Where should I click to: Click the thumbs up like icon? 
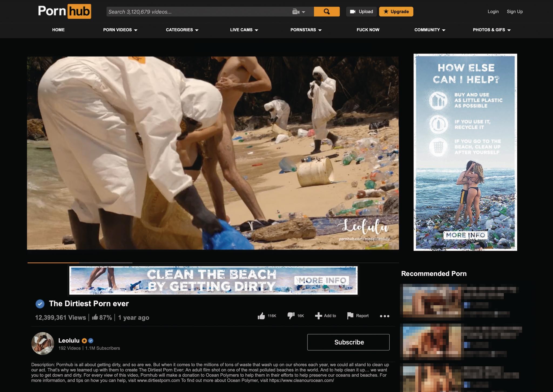tap(261, 316)
